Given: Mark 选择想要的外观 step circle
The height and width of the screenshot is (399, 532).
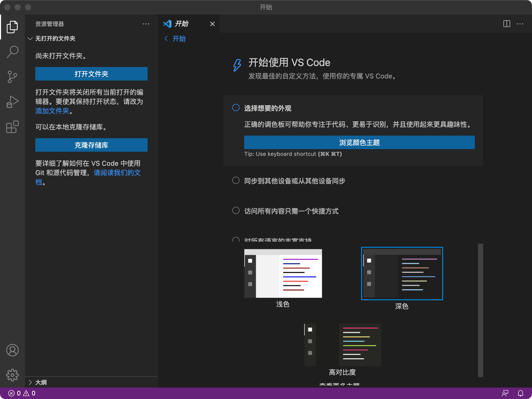Looking at the screenshot, I should click(236, 108).
